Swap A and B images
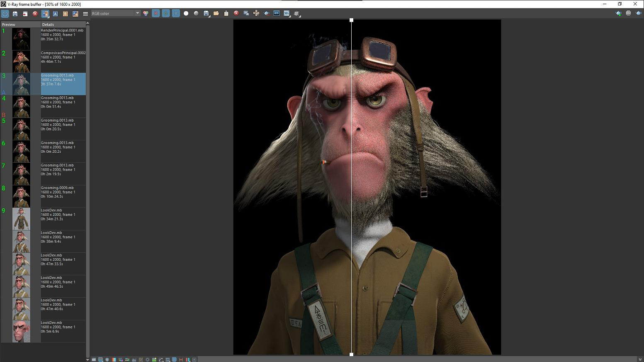 click(x=75, y=13)
